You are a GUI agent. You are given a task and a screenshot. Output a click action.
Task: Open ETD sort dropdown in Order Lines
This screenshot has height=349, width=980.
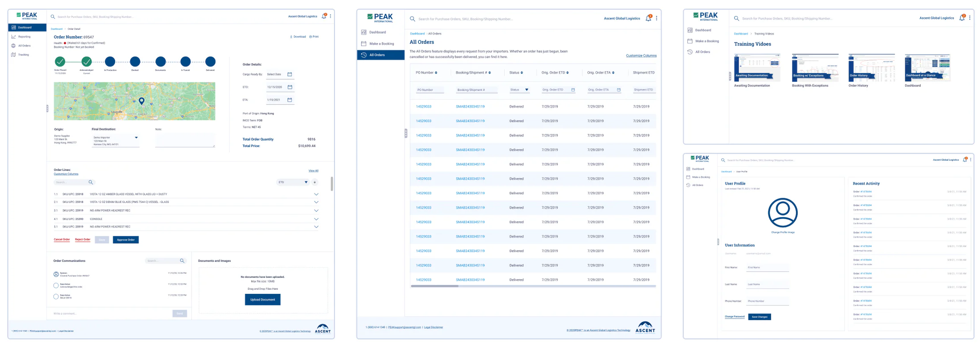point(293,182)
